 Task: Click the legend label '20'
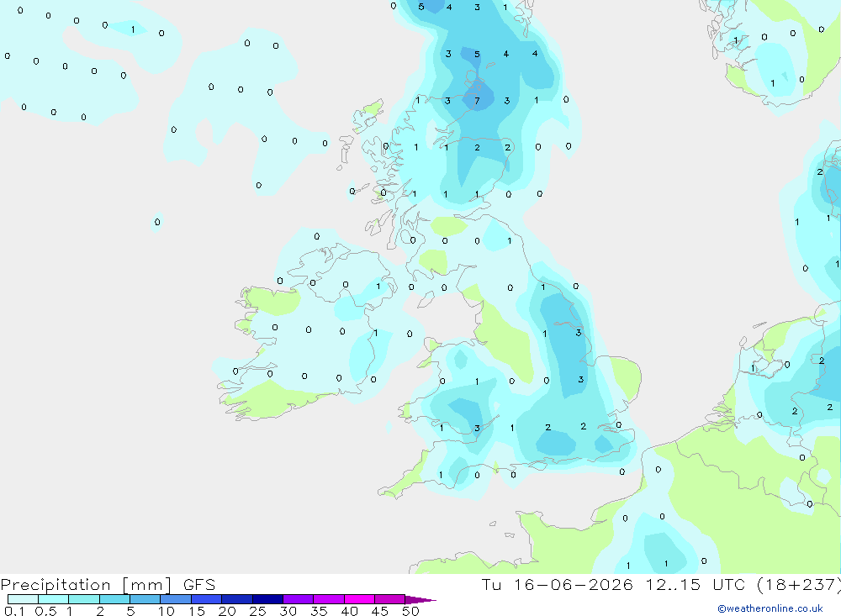227,611
